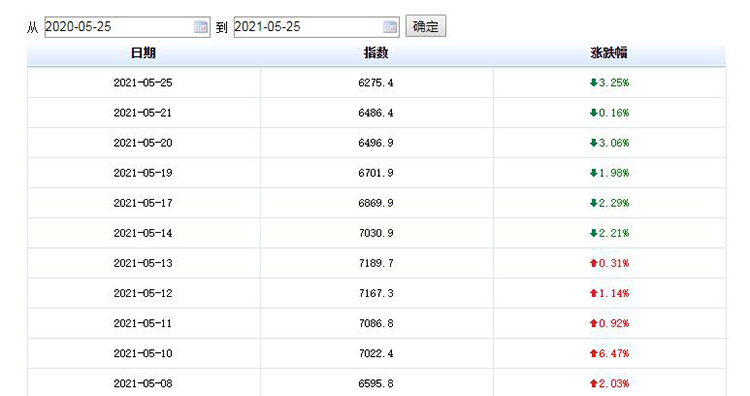The width and height of the screenshot is (750, 396).
Task: Click the red up arrow beside 6.47%
Action: pos(594,353)
